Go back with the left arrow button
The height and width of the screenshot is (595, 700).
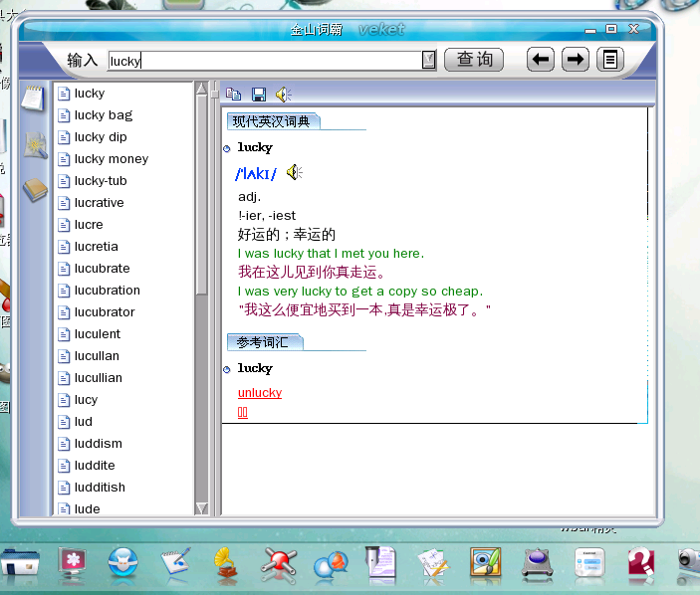[x=540, y=60]
